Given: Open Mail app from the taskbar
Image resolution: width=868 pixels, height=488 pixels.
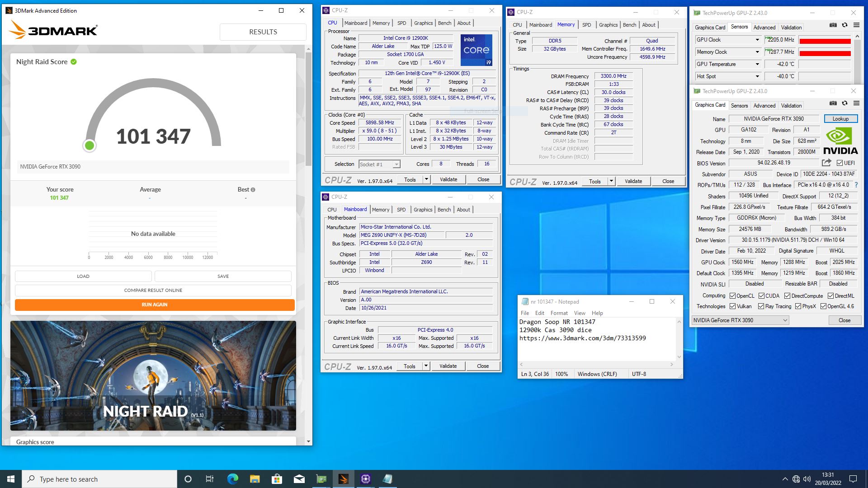Looking at the screenshot, I should (x=299, y=479).
